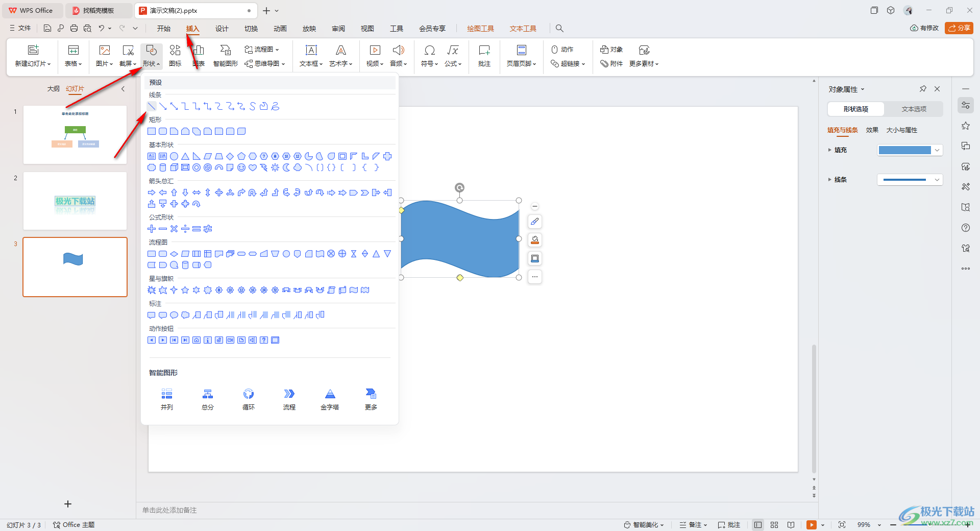Open the 艺术字 word art dropdown
This screenshot has width=980, height=531.
pyautogui.click(x=341, y=56)
